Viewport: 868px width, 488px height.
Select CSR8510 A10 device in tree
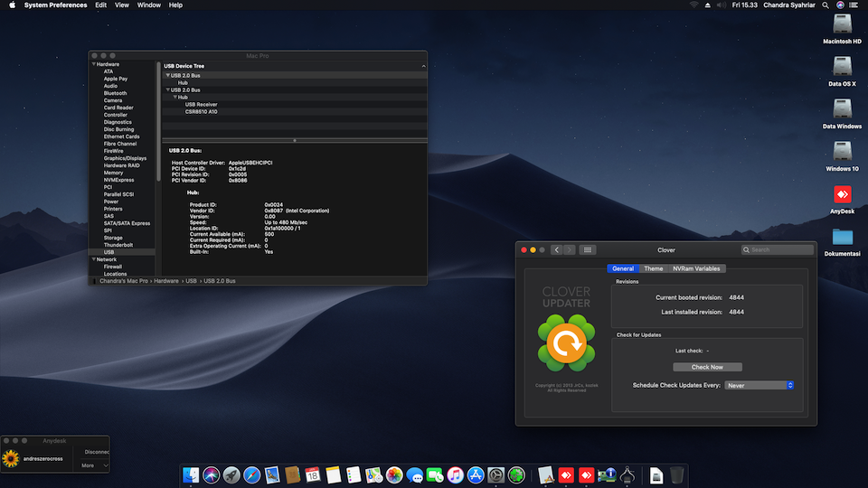pyautogui.click(x=201, y=111)
